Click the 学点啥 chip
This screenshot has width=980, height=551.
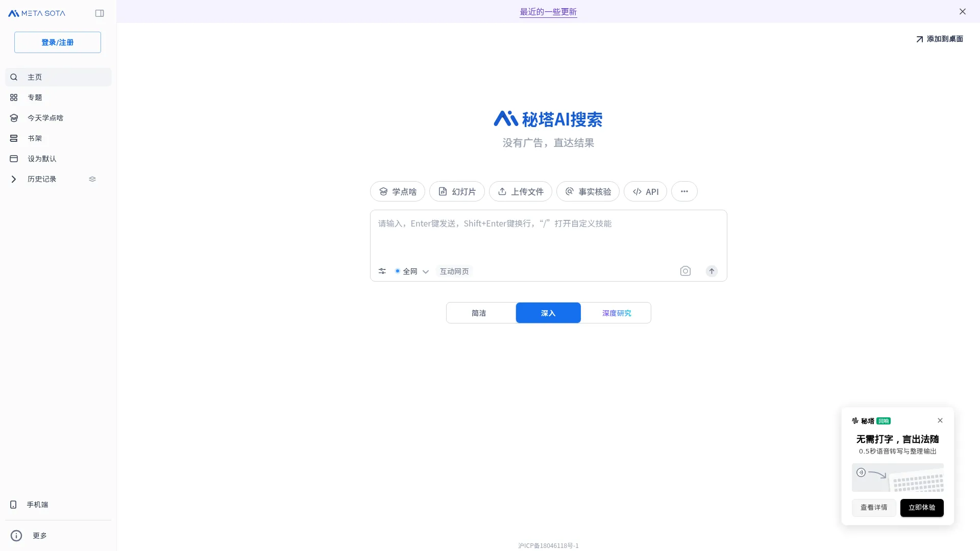pos(398,191)
